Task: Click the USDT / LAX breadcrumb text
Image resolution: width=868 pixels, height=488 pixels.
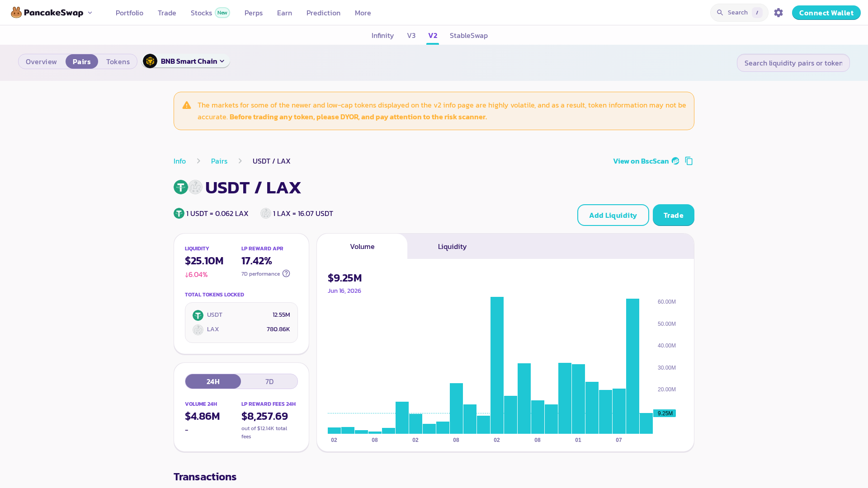Action: point(272,161)
